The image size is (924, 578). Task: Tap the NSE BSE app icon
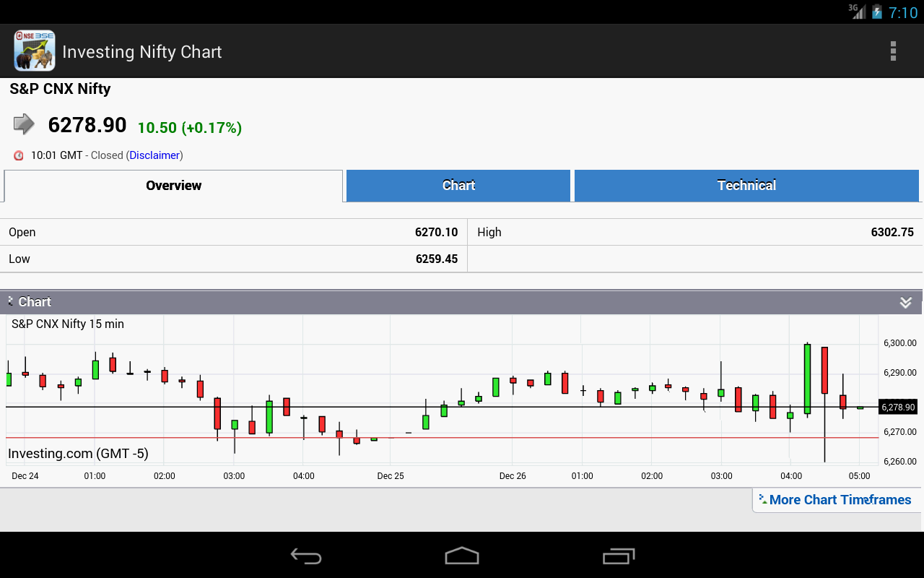[x=35, y=51]
